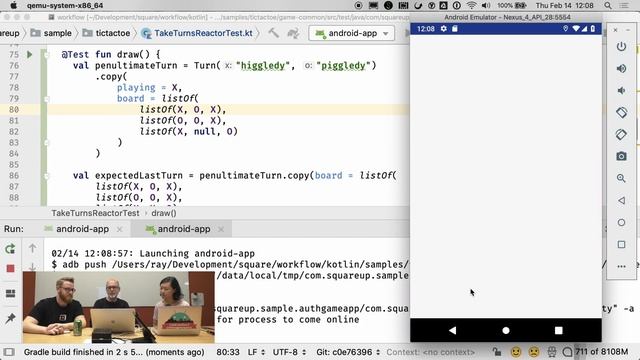Open Spotlight search in macOS menu bar
Screen dimensions: 640x360
608,5
